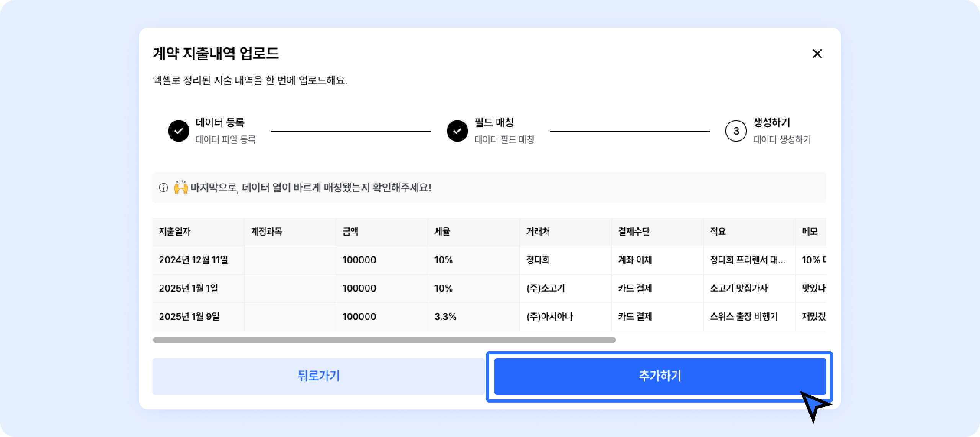Select the 거래처 column header
The image size is (980, 437).
pos(566,232)
